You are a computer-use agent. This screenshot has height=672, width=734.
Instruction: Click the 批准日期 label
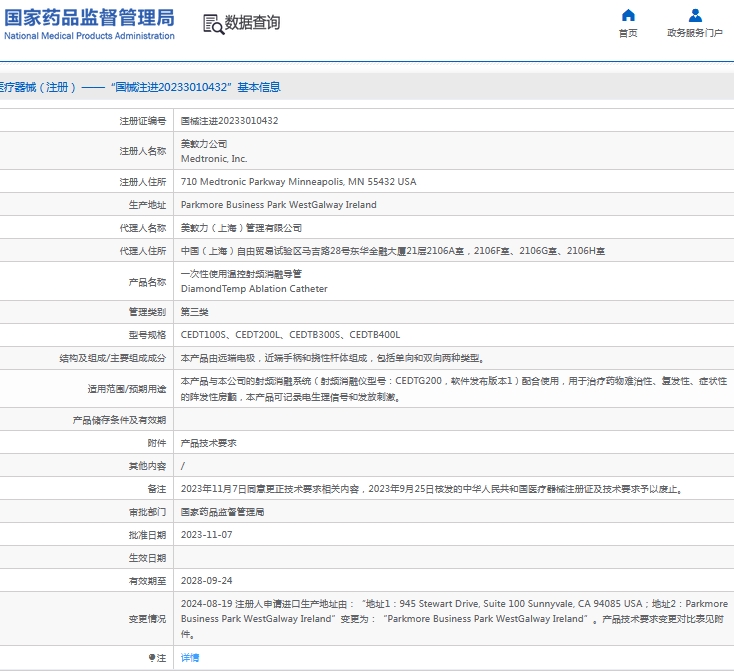coord(147,535)
